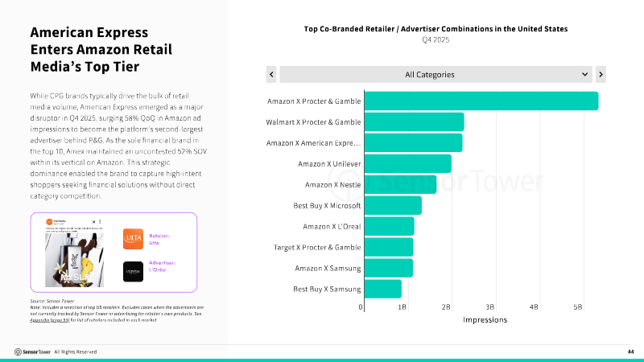
Task: Click the Amazon X Unilever bar
Action: point(408,164)
